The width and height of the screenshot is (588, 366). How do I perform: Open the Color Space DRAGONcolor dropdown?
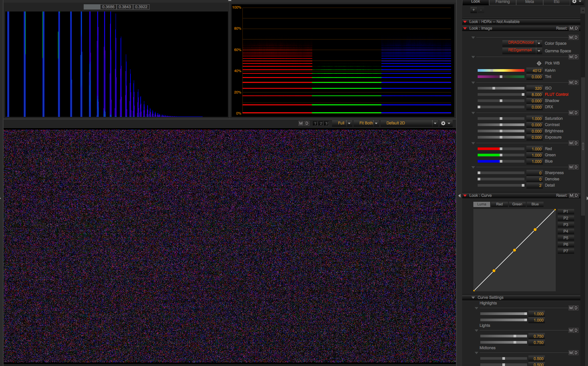coord(522,43)
